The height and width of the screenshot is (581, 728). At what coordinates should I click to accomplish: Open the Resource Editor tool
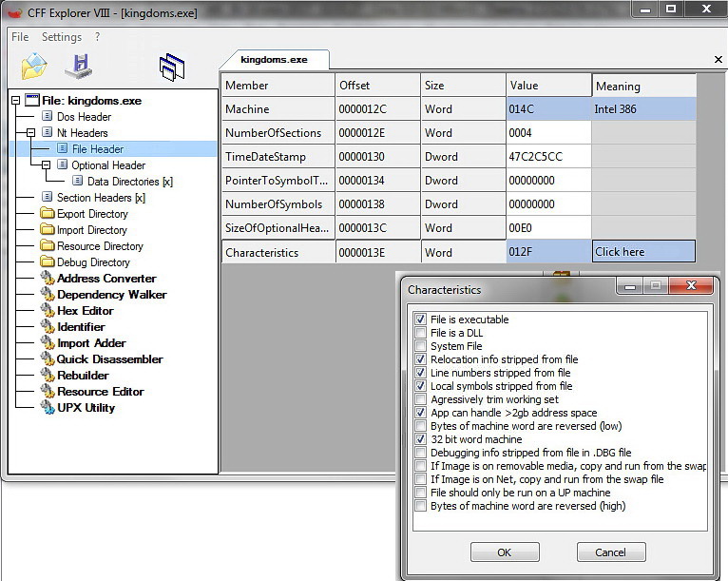[x=101, y=392]
